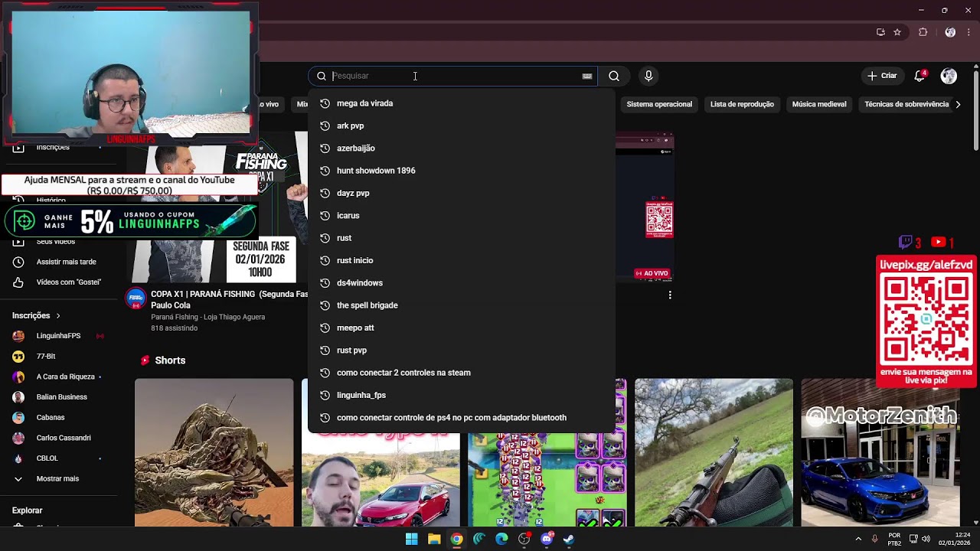This screenshot has width=980, height=551.
Task: Open "Seus vídeos" in the sidebar
Action: [56, 242]
